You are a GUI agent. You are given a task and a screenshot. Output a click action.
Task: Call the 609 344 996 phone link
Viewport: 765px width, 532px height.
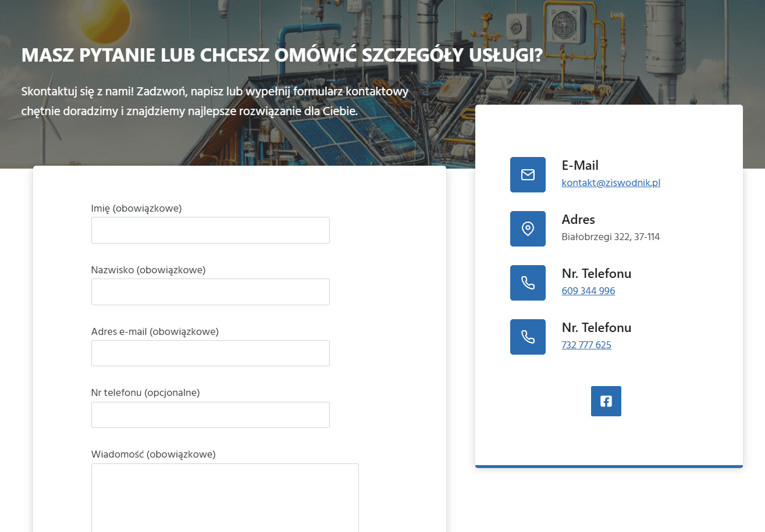tap(588, 291)
